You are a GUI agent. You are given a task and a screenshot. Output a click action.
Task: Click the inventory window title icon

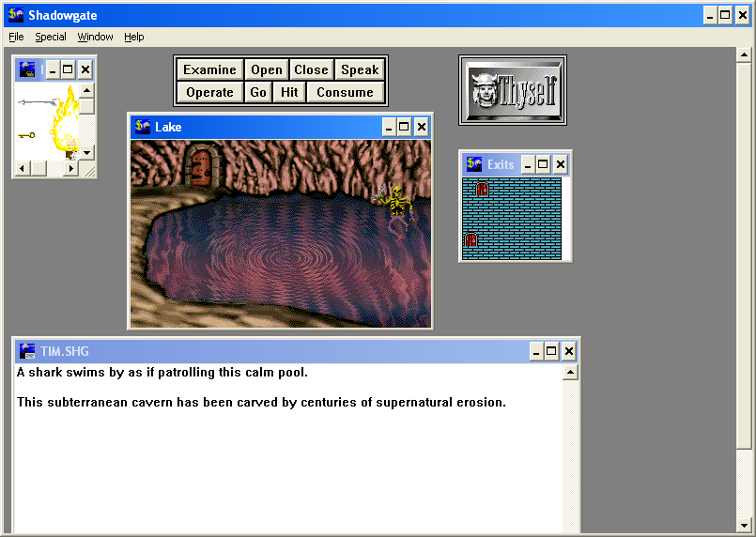[x=27, y=69]
